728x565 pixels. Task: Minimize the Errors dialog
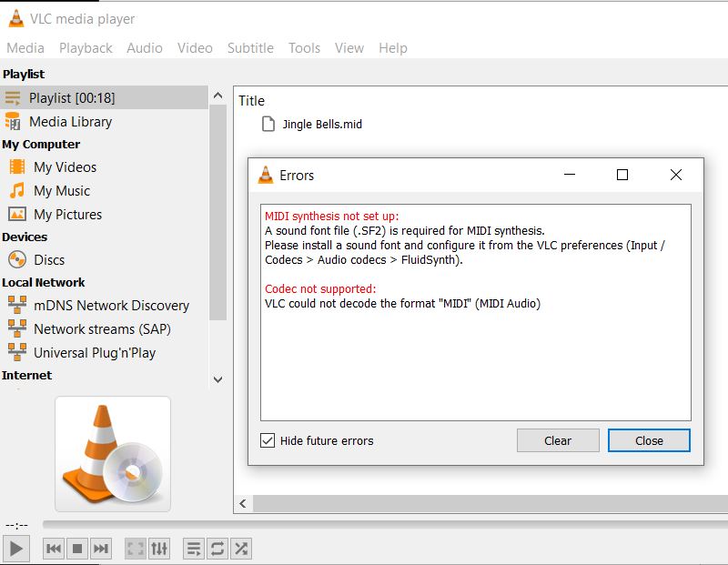coord(570,175)
